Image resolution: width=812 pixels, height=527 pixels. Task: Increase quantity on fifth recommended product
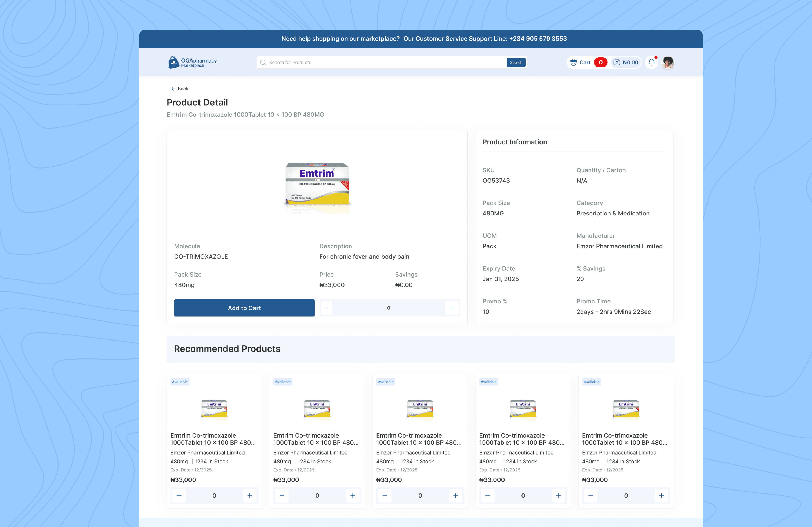(x=662, y=496)
